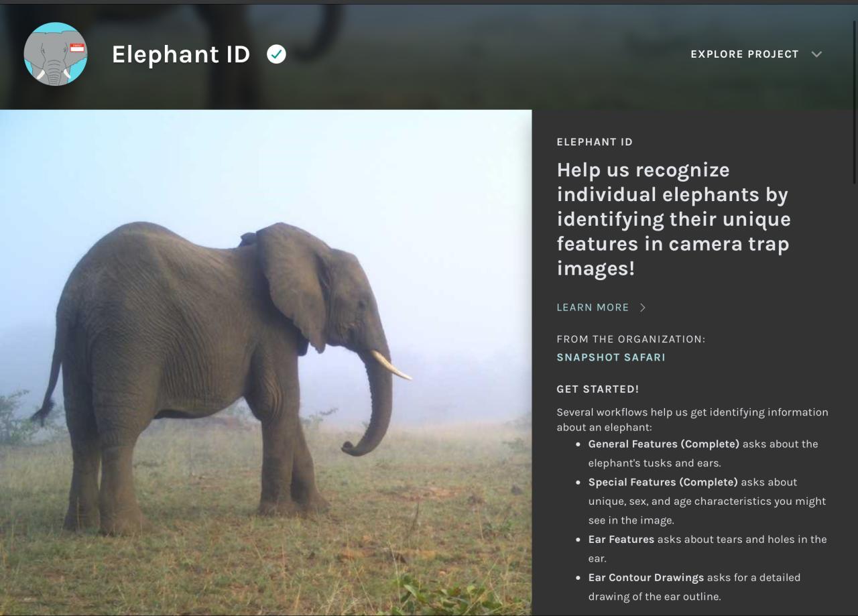Click the Elephant ID project avatar
This screenshot has width=858, height=616.
pos(56,54)
